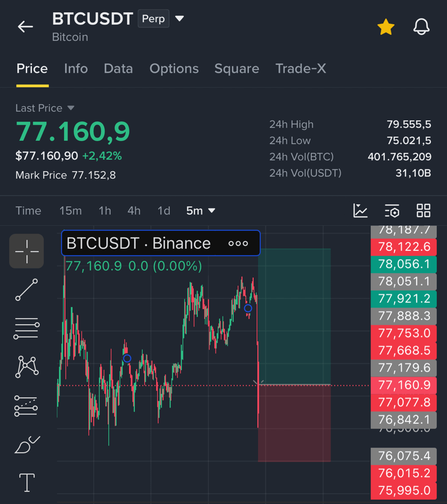This screenshot has width=447, height=504.
Task: Click the 24h High value 79.555,5
Action: click(x=409, y=125)
